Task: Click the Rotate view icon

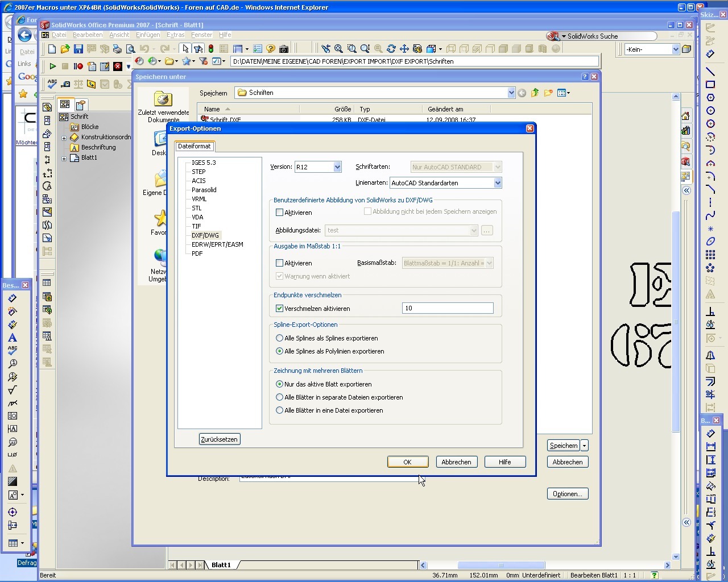Action: click(391, 49)
